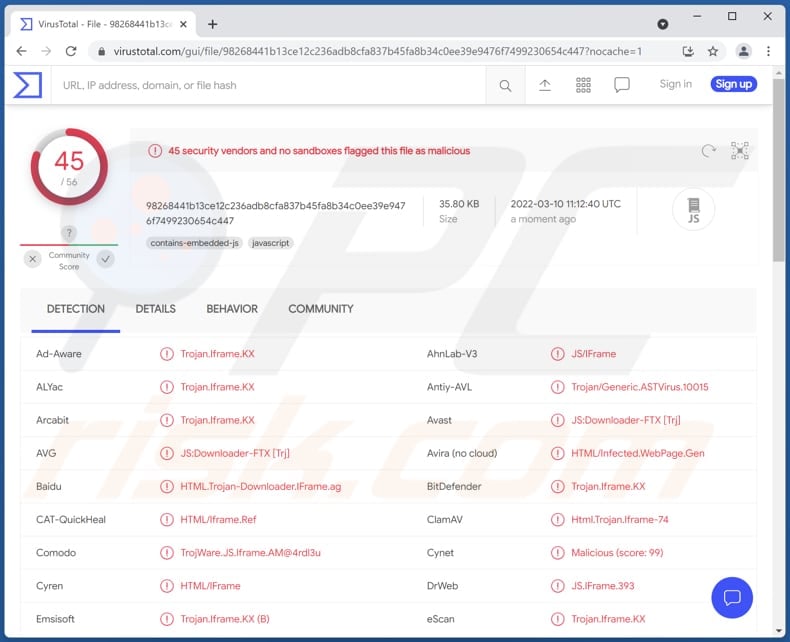Click Cyren result HTML/IFrame
The image size is (790, 642).
pos(210,586)
